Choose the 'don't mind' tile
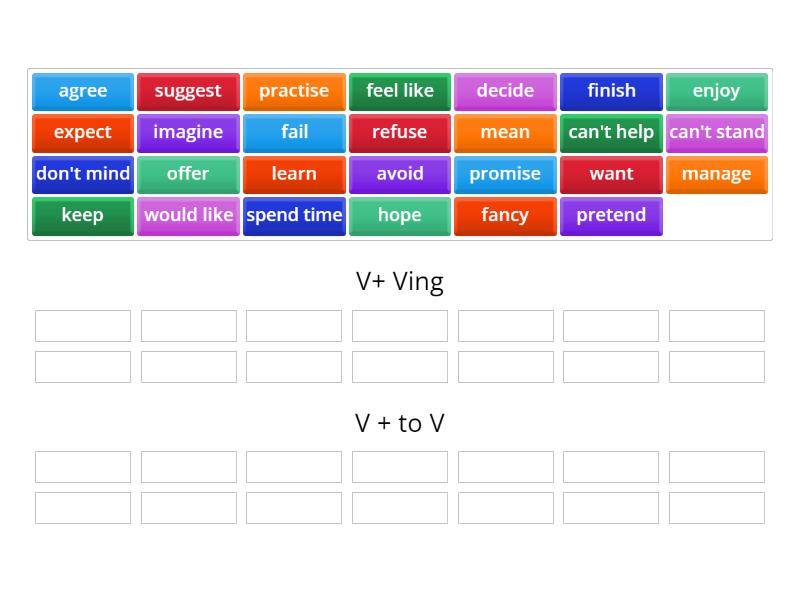Image resolution: width=800 pixels, height=600 pixels. tap(82, 174)
